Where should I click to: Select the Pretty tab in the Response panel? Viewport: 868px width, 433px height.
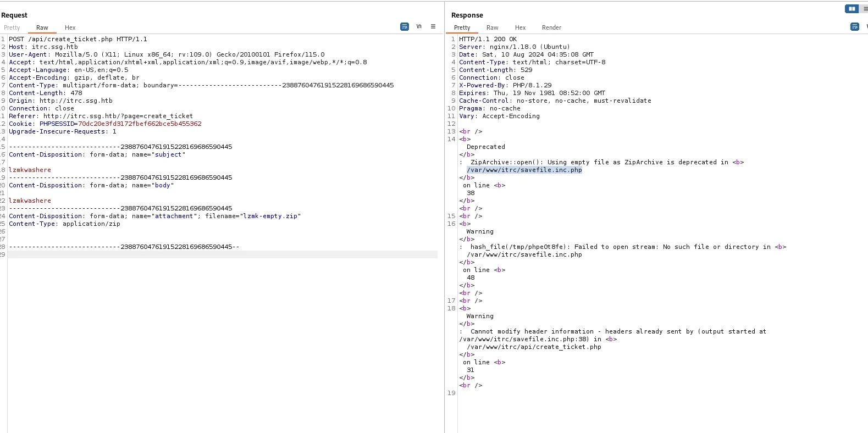coord(462,27)
